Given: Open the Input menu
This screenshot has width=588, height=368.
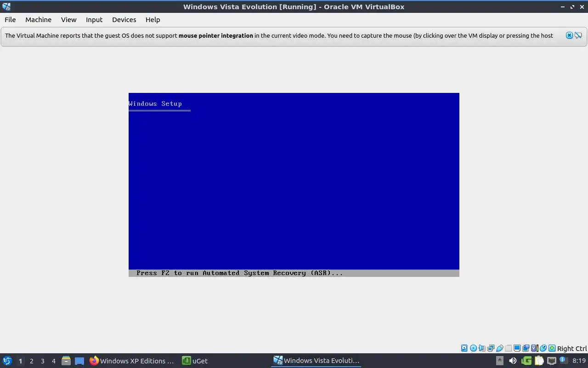Looking at the screenshot, I should point(94,20).
